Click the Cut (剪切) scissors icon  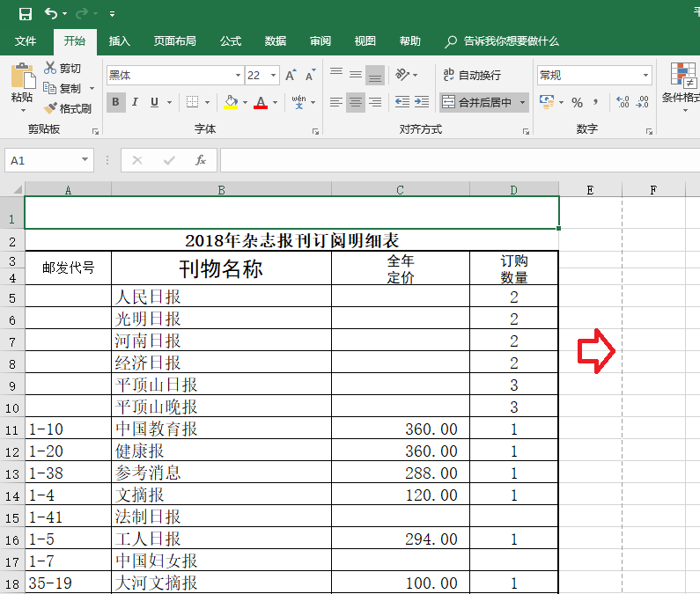[49, 68]
